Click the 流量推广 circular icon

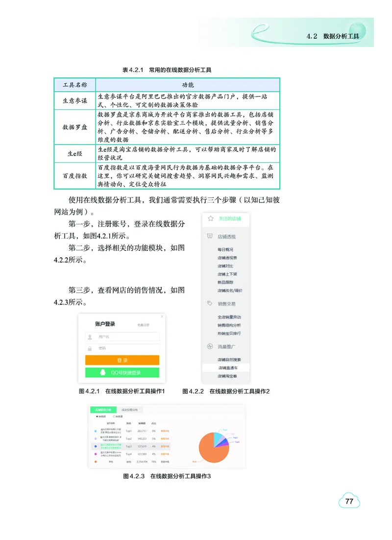[x=210, y=345]
